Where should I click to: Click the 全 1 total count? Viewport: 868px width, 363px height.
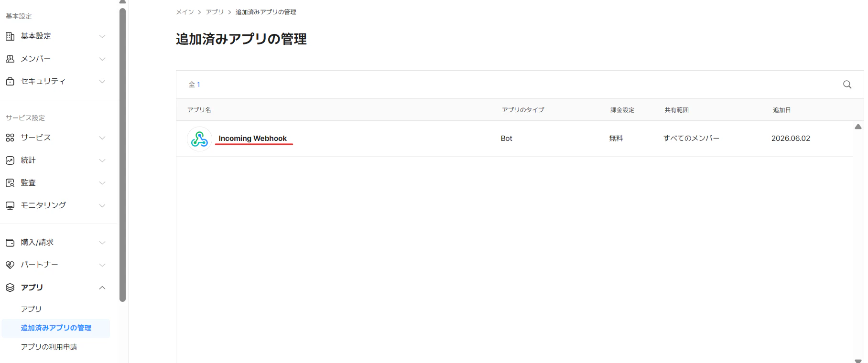click(195, 85)
